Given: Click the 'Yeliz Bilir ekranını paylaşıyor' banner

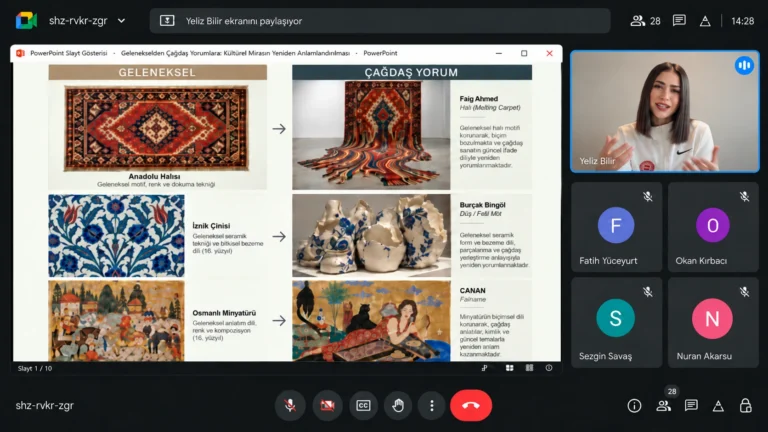Looking at the screenshot, I should click(380, 21).
